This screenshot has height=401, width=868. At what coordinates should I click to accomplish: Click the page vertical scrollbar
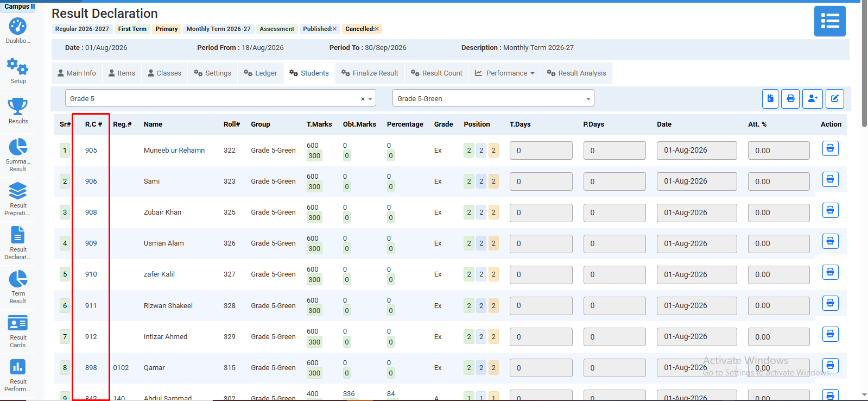[864, 65]
